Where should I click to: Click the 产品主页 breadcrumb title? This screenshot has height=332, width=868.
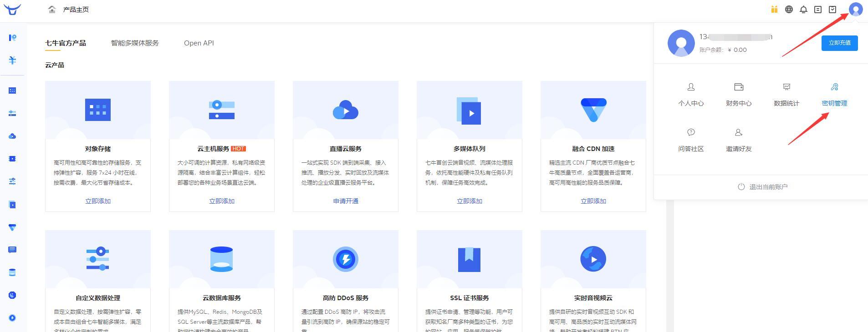(x=76, y=10)
